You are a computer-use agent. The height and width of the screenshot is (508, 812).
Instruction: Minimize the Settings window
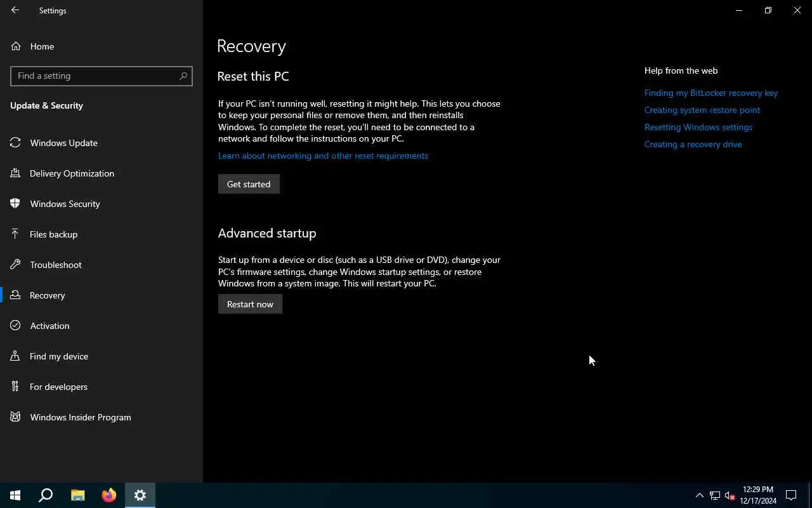739,10
